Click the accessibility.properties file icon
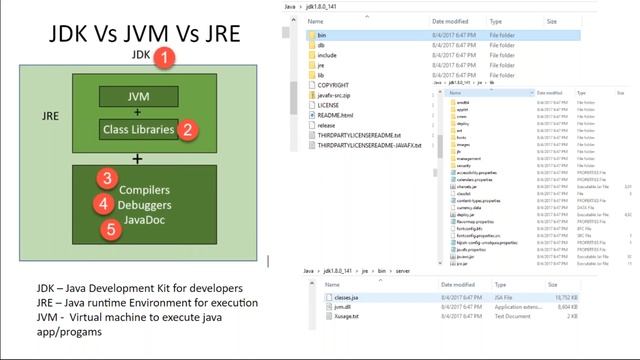The width and height of the screenshot is (640, 360). tap(453, 173)
